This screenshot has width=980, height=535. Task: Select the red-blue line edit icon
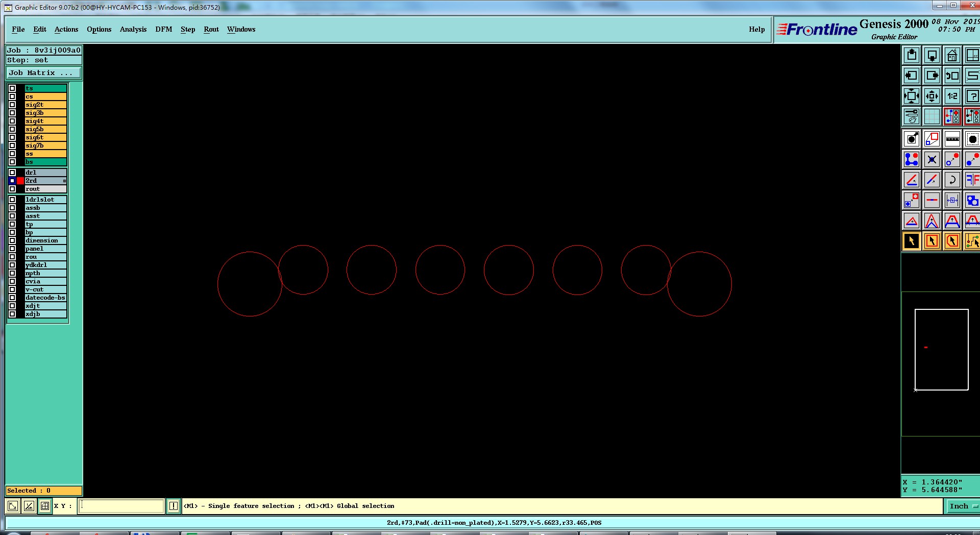click(932, 180)
